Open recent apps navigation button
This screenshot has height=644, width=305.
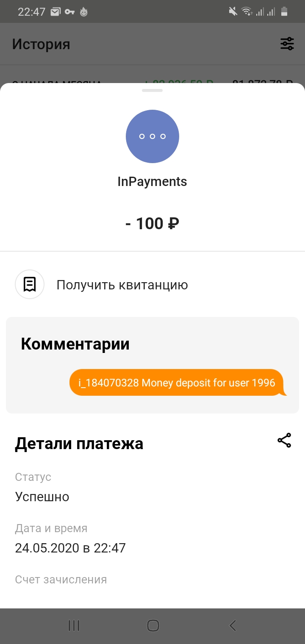point(74,625)
